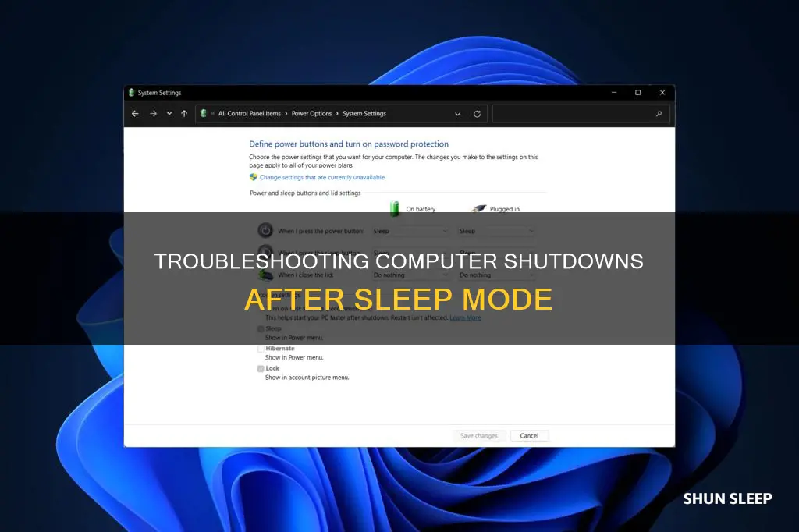Expand the address bar history dropdown
This screenshot has height=532, width=799.
(x=457, y=114)
